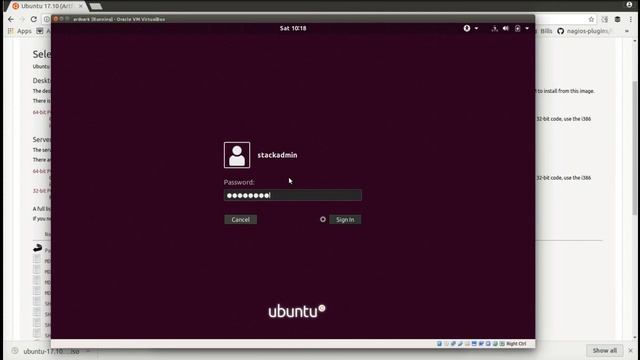This screenshot has height=360, width=640.
Task: Open the Bills bookmark
Action: click(x=546, y=31)
